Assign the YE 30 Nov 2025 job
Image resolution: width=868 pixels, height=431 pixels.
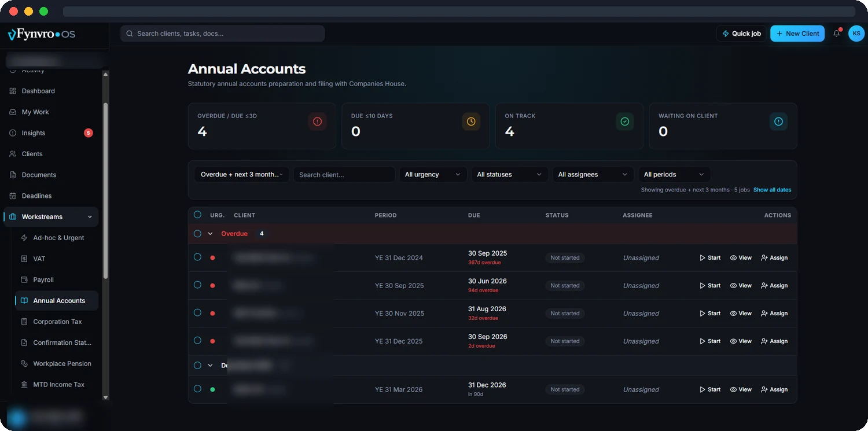point(774,314)
